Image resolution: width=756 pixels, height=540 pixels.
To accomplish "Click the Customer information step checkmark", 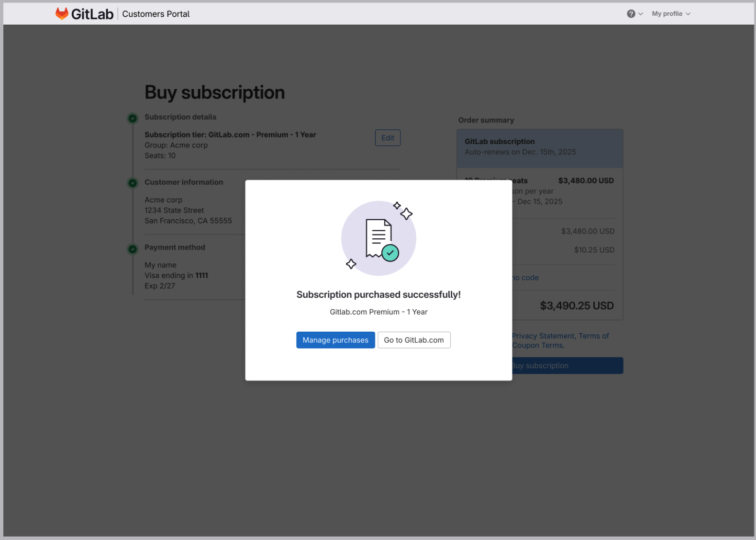I will 133,183.
